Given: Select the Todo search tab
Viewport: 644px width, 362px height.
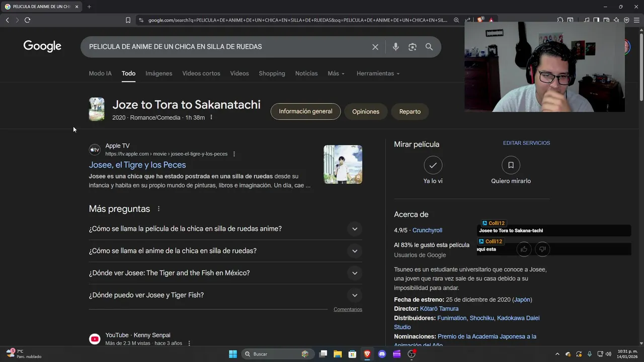Looking at the screenshot, I should coord(128,73).
